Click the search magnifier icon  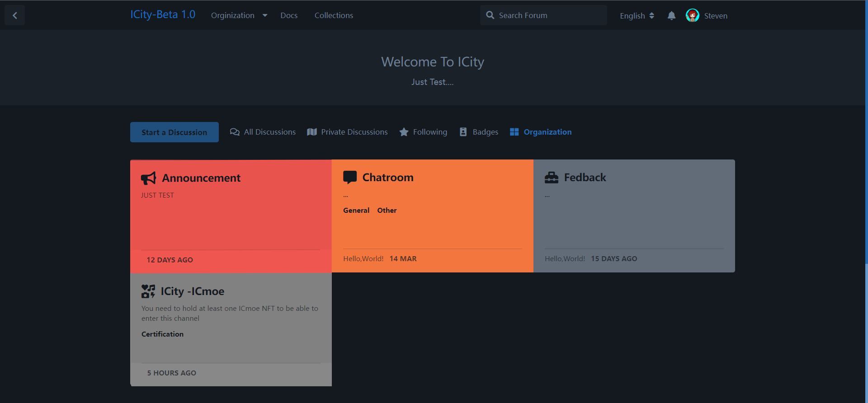[490, 15]
